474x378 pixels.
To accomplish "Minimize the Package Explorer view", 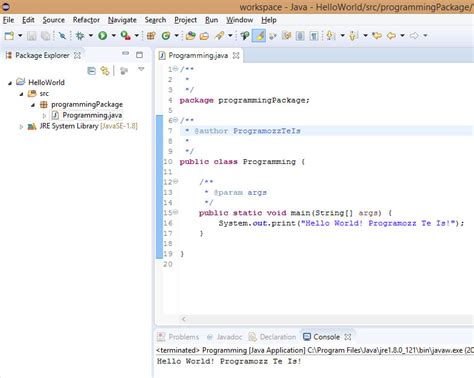I will (x=125, y=53).
